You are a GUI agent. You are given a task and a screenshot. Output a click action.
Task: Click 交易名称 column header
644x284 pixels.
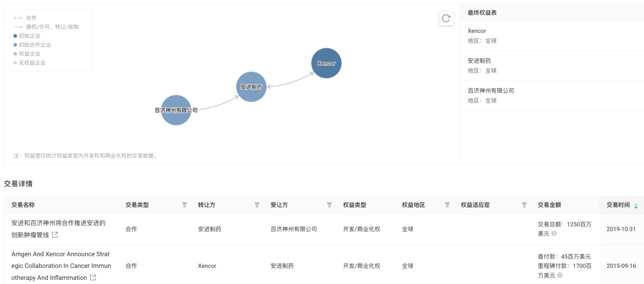click(x=23, y=205)
